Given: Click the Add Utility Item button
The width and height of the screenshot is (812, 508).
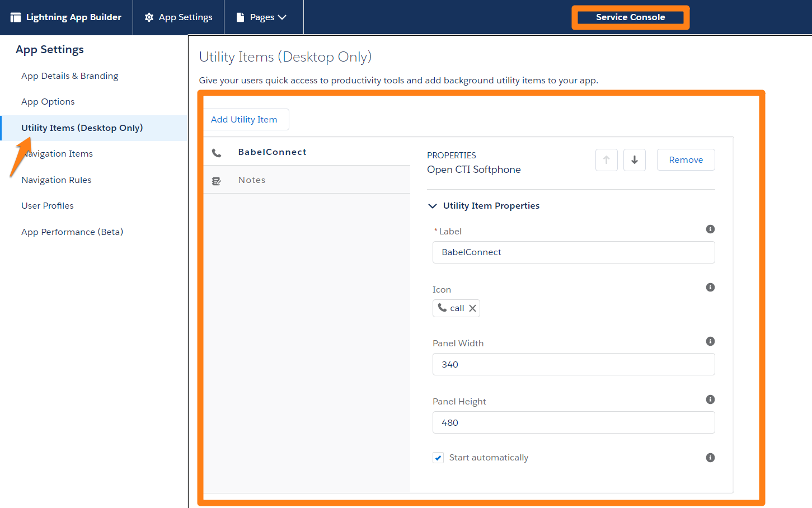Looking at the screenshot, I should tap(244, 120).
